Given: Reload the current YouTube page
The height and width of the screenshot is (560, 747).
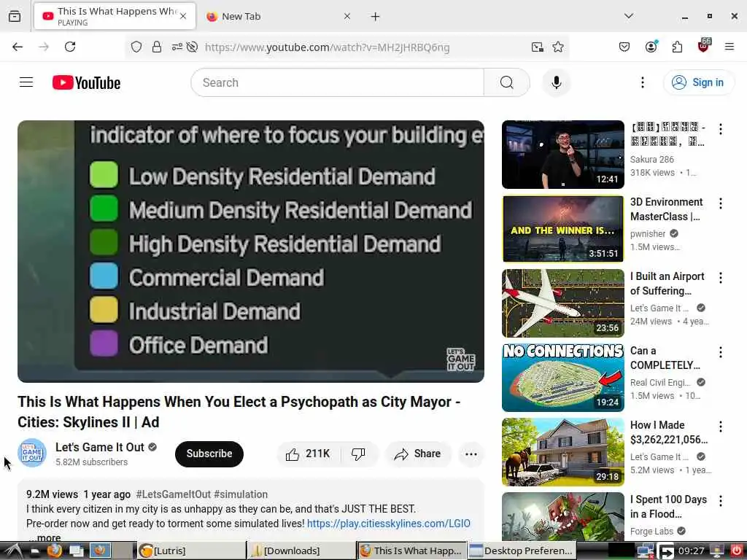Looking at the screenshot, I should point(70,47).
